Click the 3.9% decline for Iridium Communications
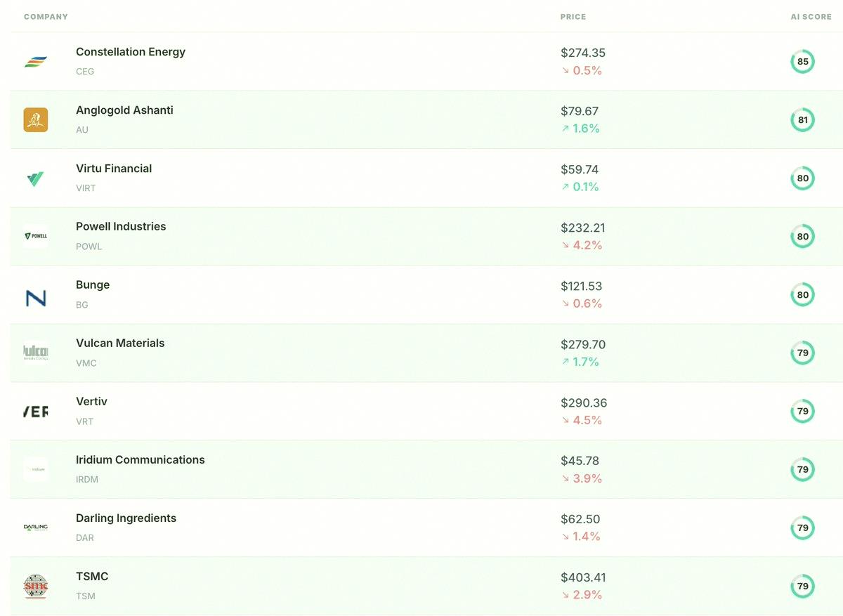Image resolution: width=843 pixels, height=616 pixels. coord(582,479)
